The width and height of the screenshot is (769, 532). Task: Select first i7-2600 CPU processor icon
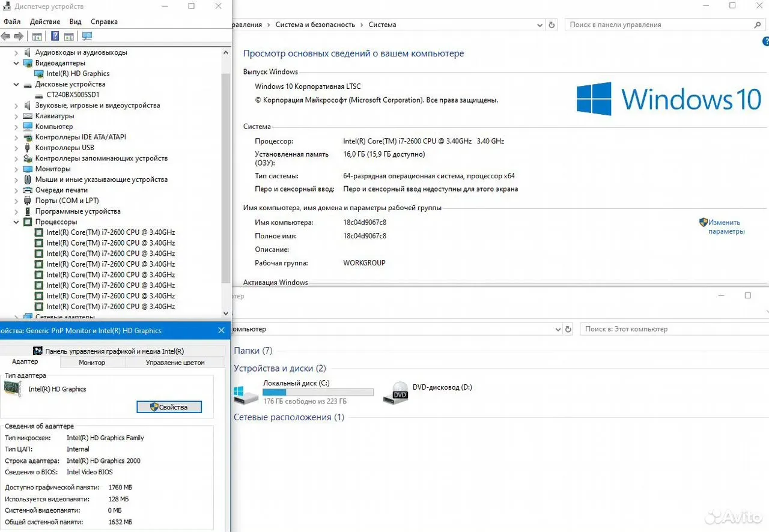click(39, 232)
